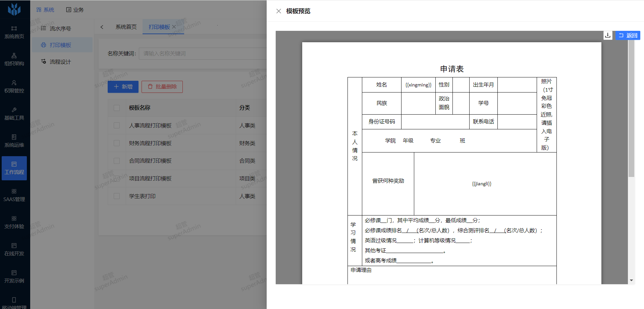Click the preview scrollbar down arrow
Viewport: 644px width, 309px height.
(x=631, y=281)
